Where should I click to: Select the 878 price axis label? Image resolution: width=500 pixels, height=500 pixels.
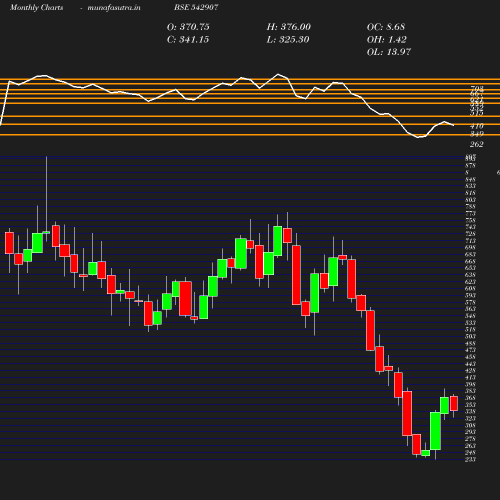(x=470, y=166)
